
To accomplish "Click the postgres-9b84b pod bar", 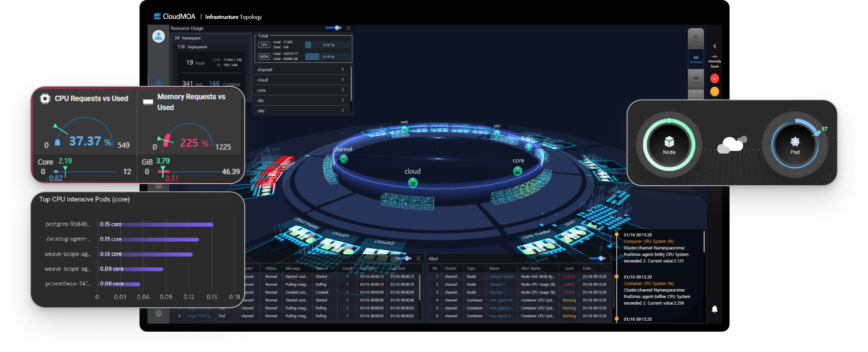I will coord(156,224).
